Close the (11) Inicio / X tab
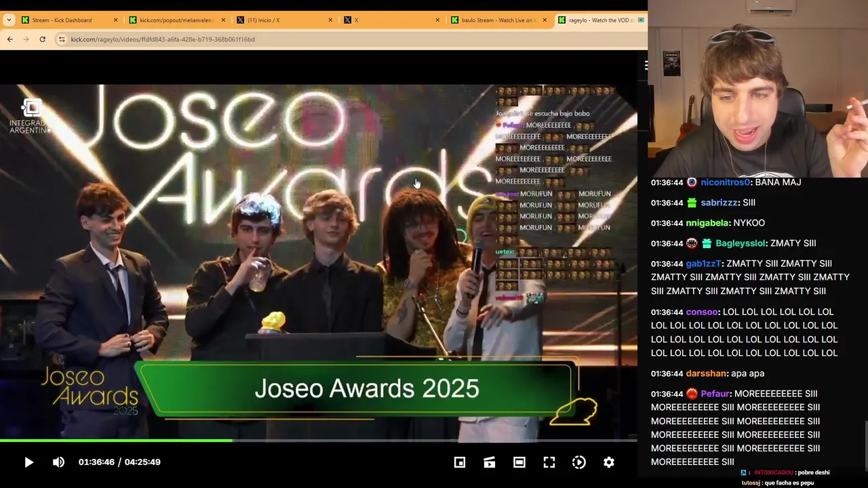 click(x=330, y=20)
